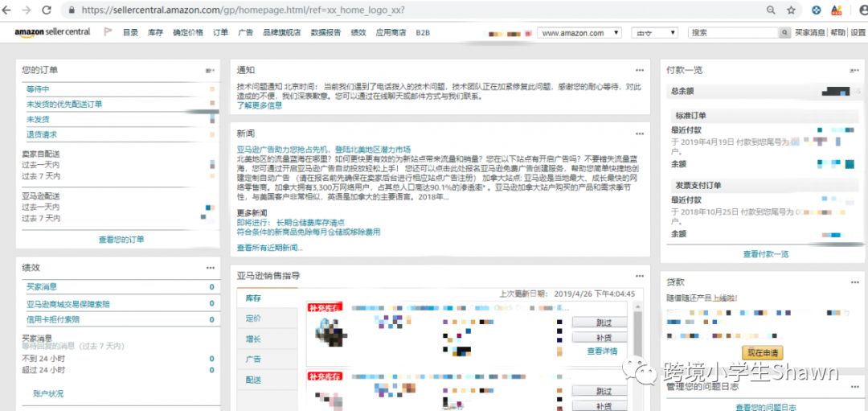Open the 中文 language dropdown
This screenshot has width=868, height=411.
pos(655,33)
